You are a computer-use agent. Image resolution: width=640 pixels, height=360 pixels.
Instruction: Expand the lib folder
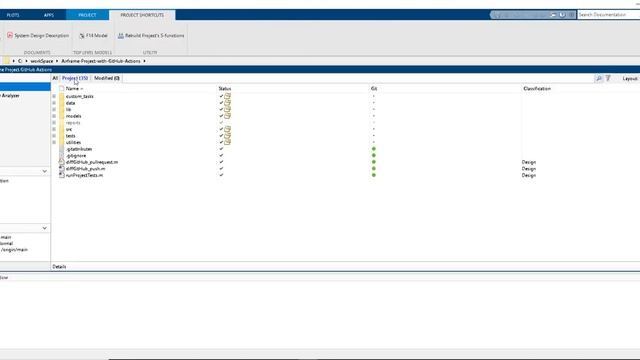pos(54,109)
